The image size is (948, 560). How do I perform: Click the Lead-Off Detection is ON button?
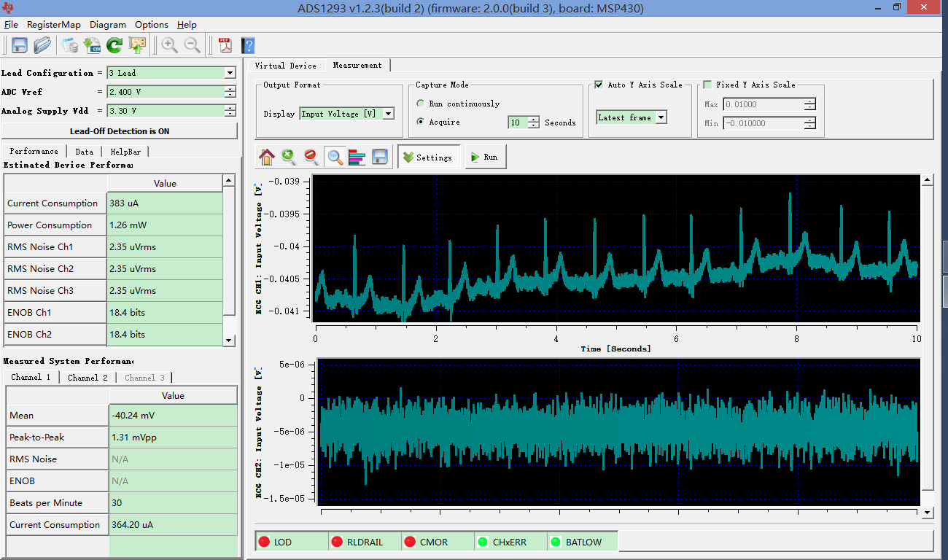(120, 131)
